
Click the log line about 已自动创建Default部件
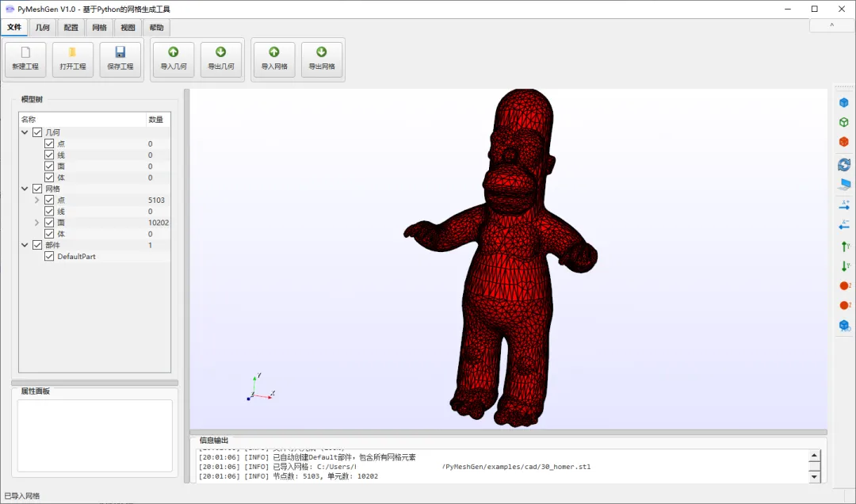click(x=308, y=457)
